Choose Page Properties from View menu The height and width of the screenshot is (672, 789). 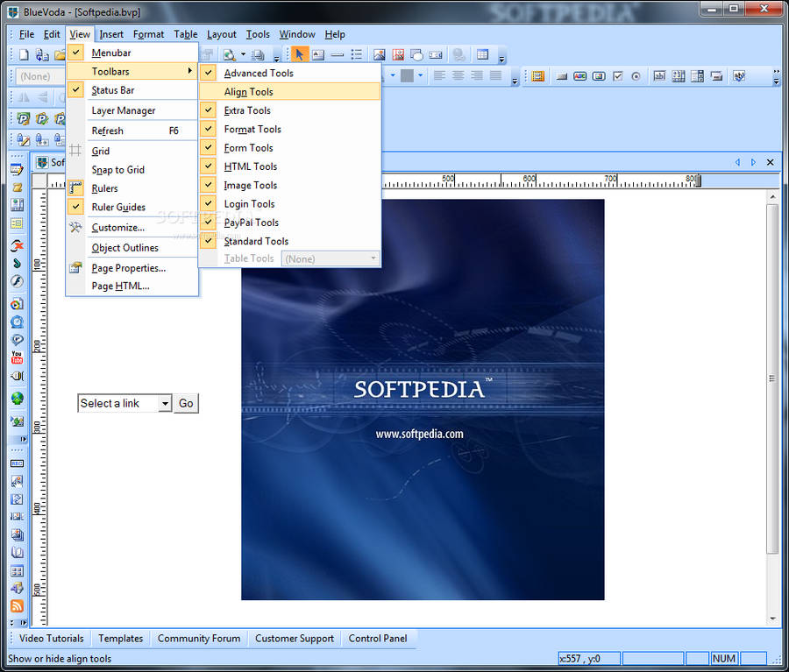pyautogui.click(x=128, y=268)
